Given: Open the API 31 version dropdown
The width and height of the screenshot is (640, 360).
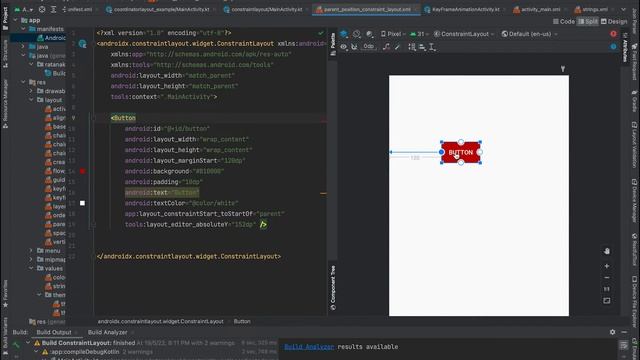Looking at the screenshot, I should [420, 34].
